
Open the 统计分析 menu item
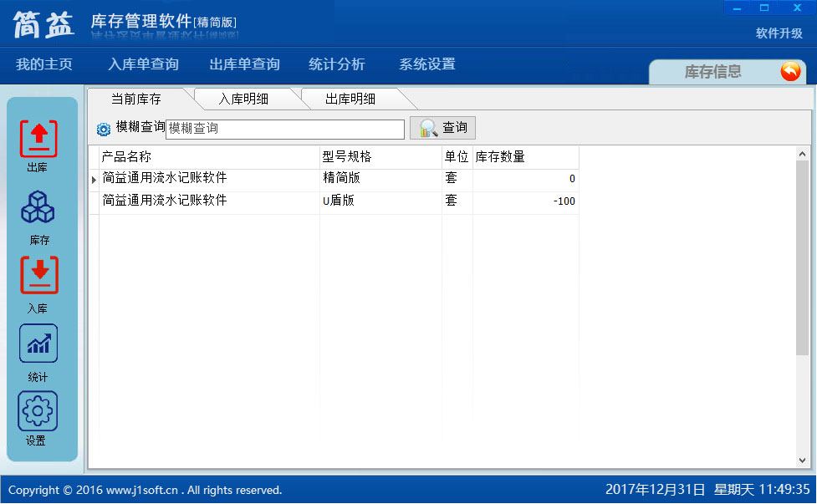pos(336,64)
